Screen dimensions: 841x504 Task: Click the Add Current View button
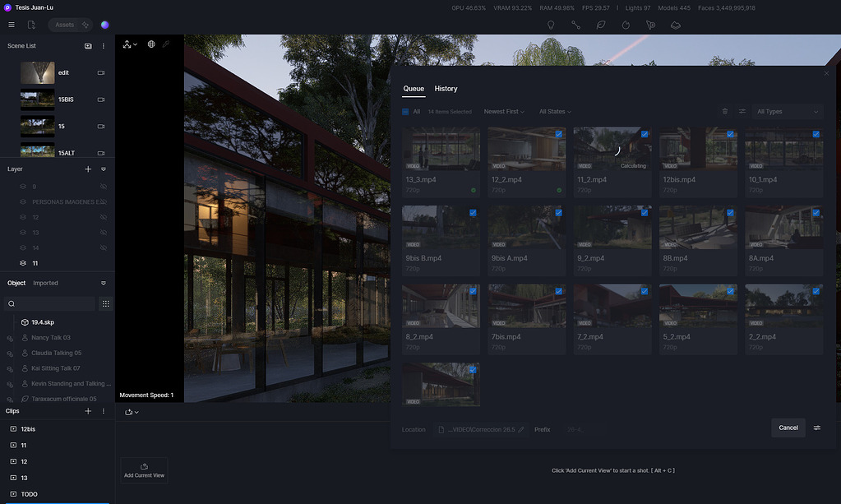pos(144,469)
